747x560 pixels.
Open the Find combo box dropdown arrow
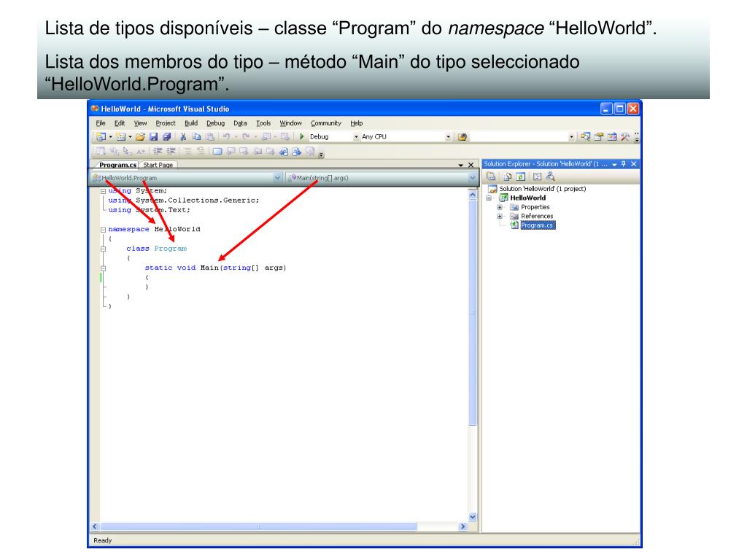[x=571, y=136]
